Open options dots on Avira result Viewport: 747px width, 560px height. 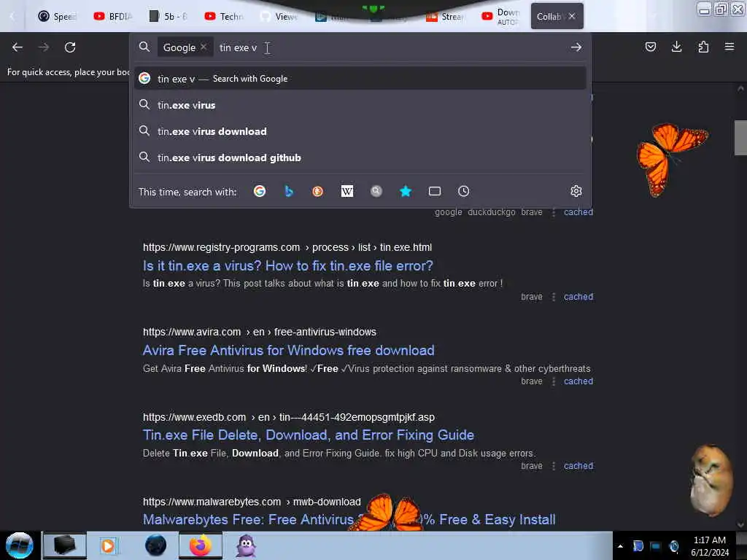[x=553, y=381]
